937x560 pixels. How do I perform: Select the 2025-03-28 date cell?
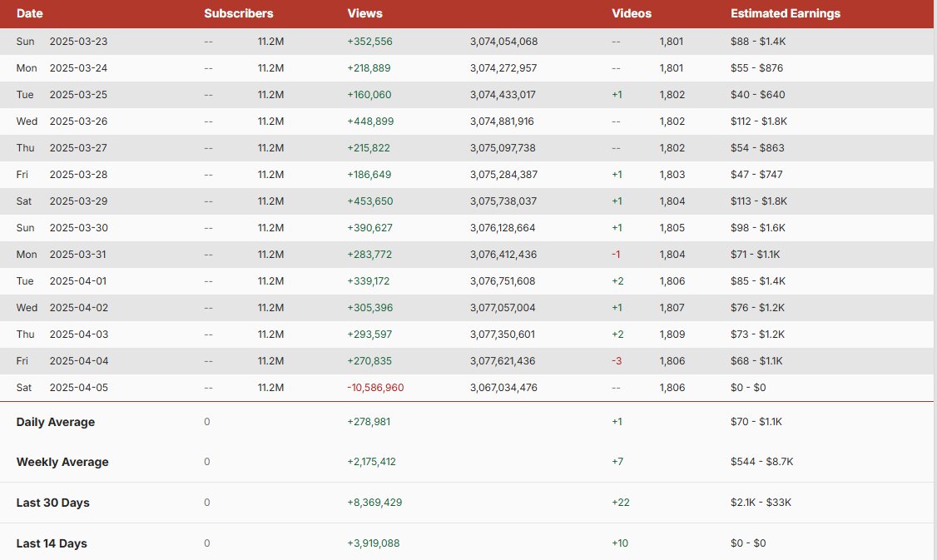click(78, 175)
